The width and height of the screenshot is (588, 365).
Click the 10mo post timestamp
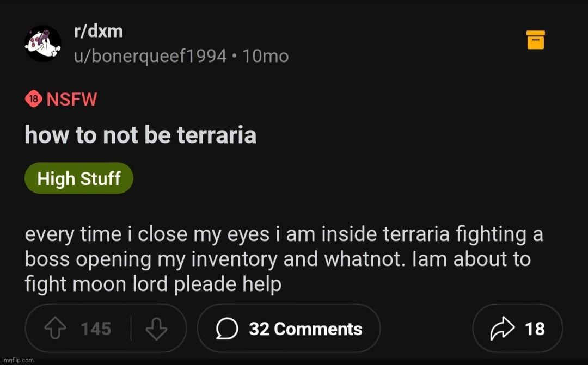[x=265, y=55]
